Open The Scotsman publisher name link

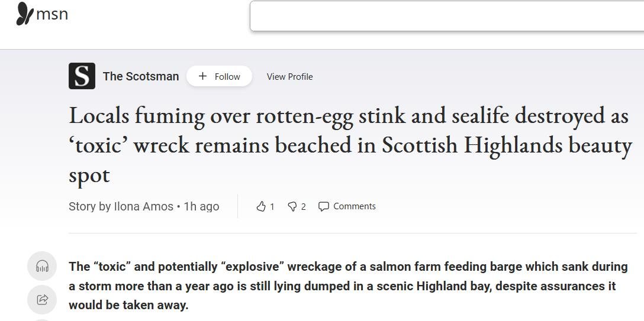[x=141, y=76]
